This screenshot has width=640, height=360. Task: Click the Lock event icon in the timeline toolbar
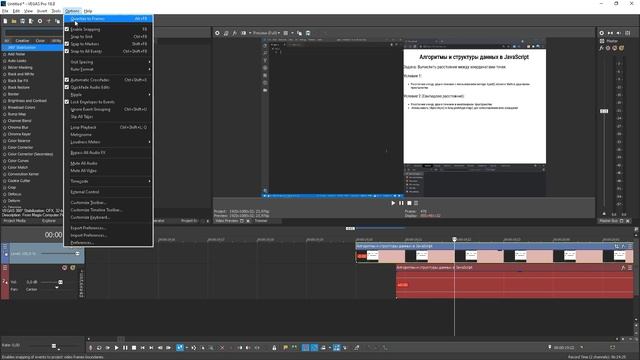click(x=274, y=348)
